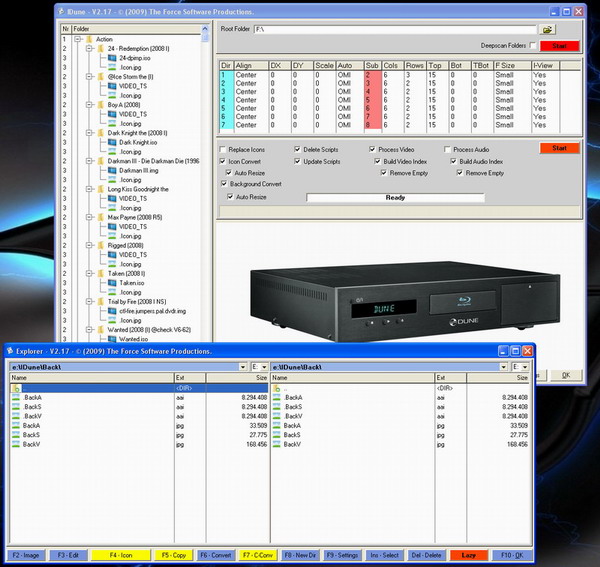Click BackA jpg icon in right pane
The height and width of the screenshot is (567, 600).
click(277, 425)
